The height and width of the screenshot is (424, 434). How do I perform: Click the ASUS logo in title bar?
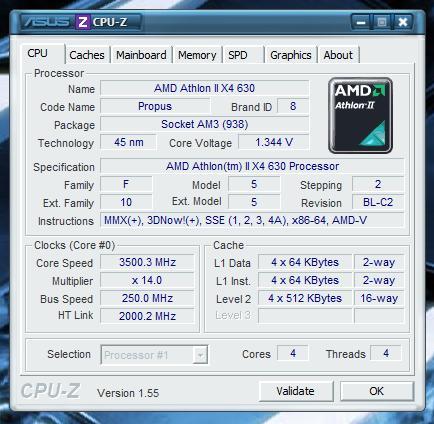click(x=47, y=22)
